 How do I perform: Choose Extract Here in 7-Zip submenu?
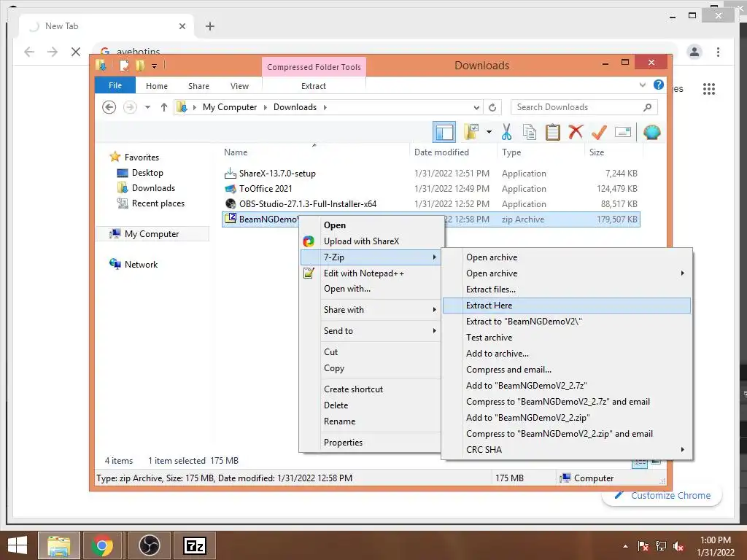[x=566, y=306]
